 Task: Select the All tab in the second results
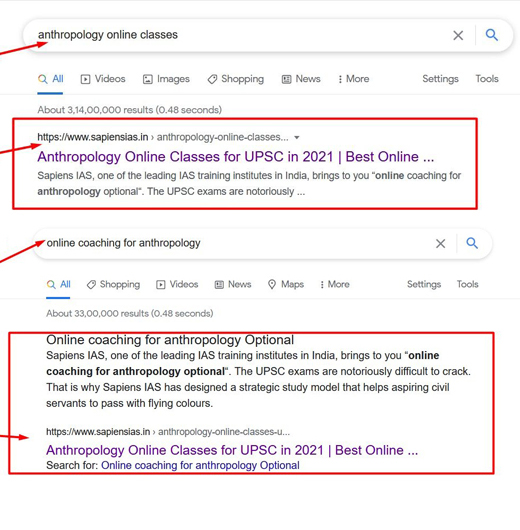tap(58, 284)
